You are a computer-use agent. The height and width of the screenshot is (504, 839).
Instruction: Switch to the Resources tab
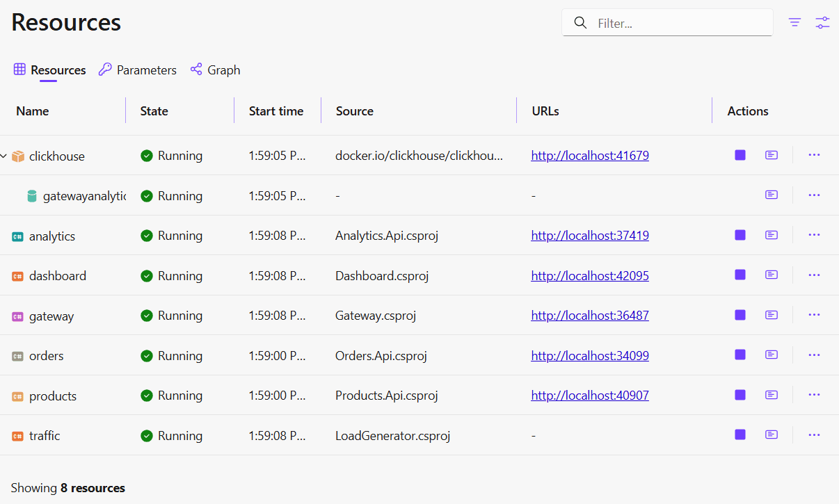pos(50,70)
